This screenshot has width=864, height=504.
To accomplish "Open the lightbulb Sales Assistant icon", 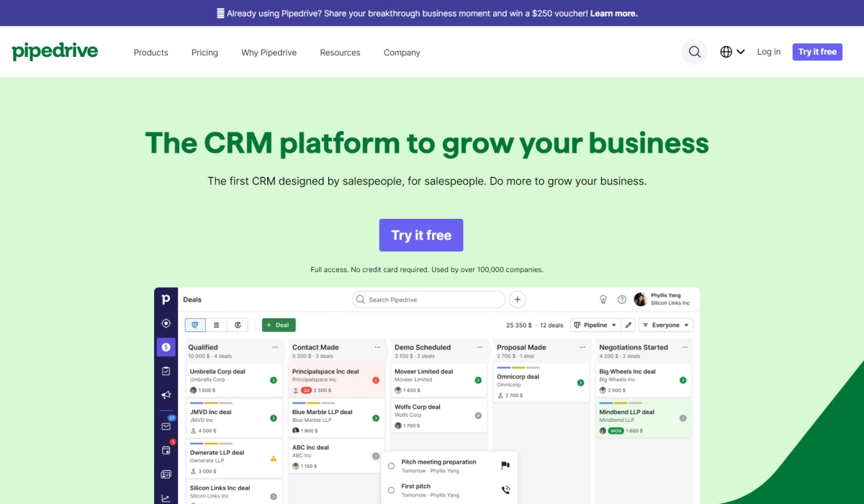I will click(x=603, y=300).
